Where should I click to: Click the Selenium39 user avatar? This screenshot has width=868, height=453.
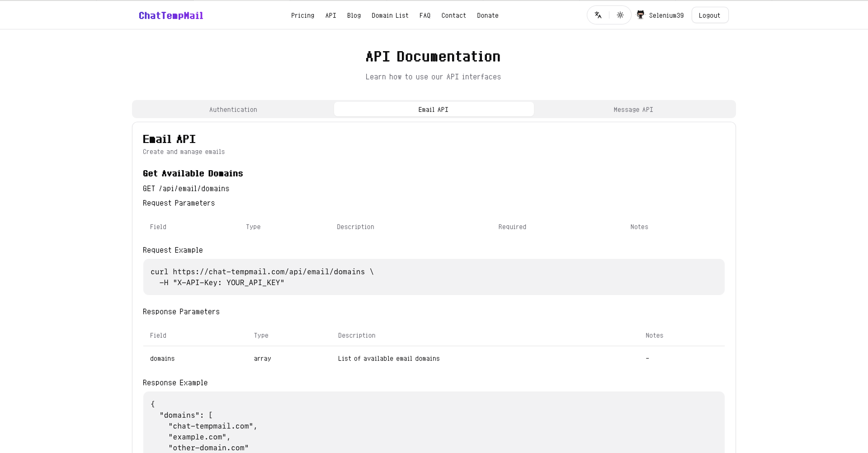(x=641, y=15)
